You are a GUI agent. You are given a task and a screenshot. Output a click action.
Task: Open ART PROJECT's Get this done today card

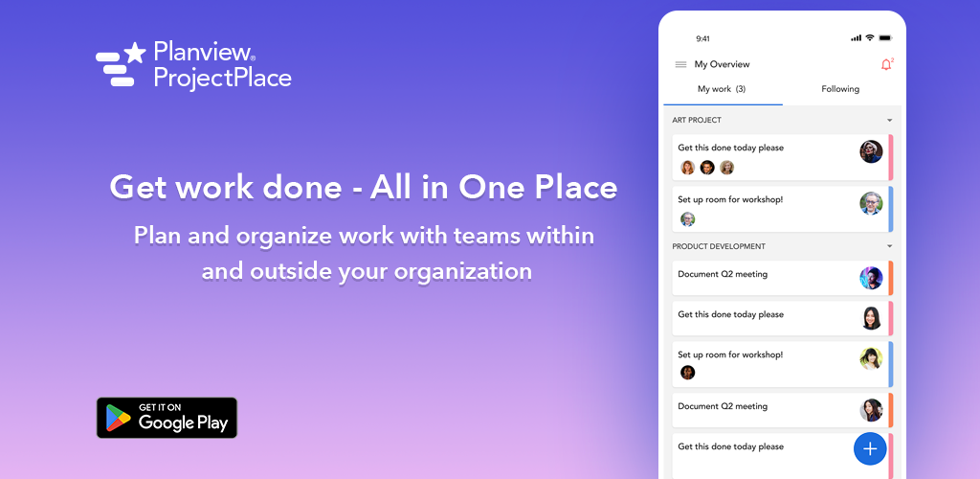[783, 157]
